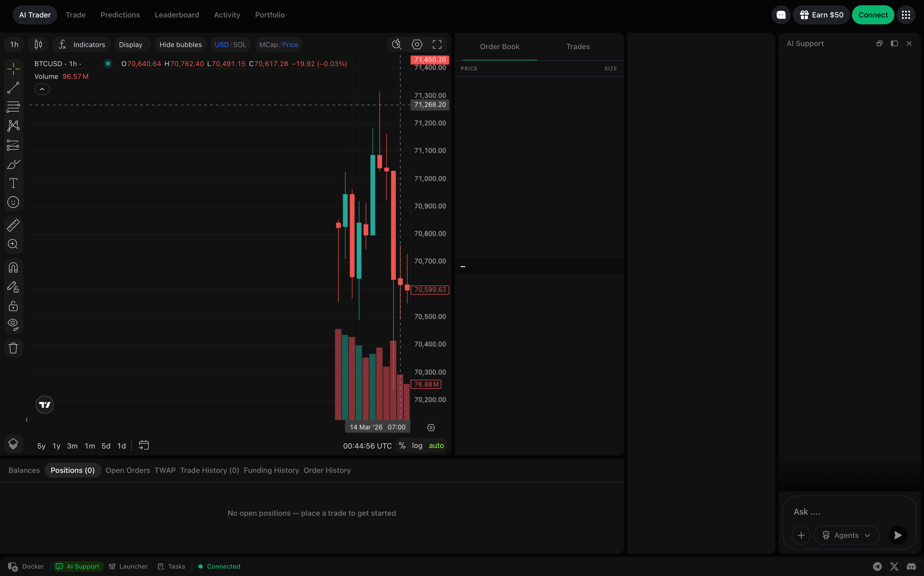Click the Ask input field

click(838, 512)
